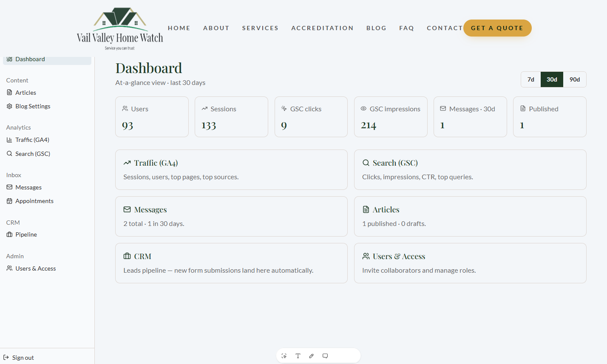Select the 30d date range
Viewport: 607px width, 364px height.
(x=552, y=79)
